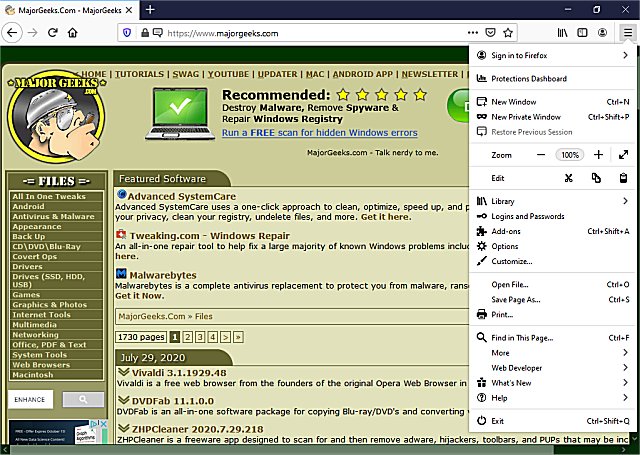The image size is (640, 455).
Task: Go to page 2 of files
Action: [x=188, y=337]
